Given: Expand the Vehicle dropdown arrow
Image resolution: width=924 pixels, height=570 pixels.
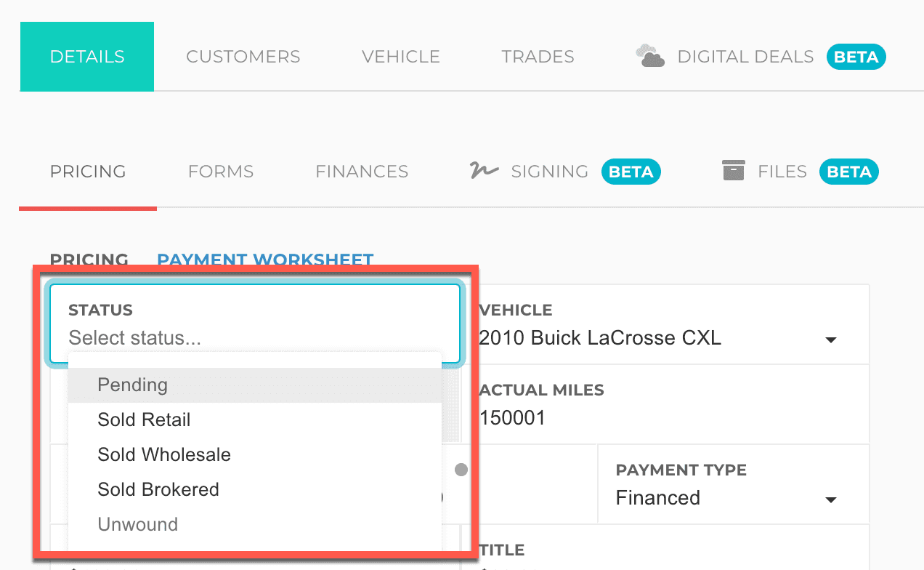Looking at the screenshot, I should (831, 340).
